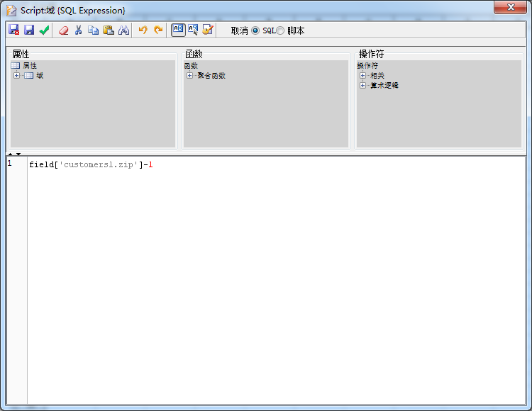Select the 算术逻辑 tree item
This screenshot has width=532, height=411.
point(384,85)
